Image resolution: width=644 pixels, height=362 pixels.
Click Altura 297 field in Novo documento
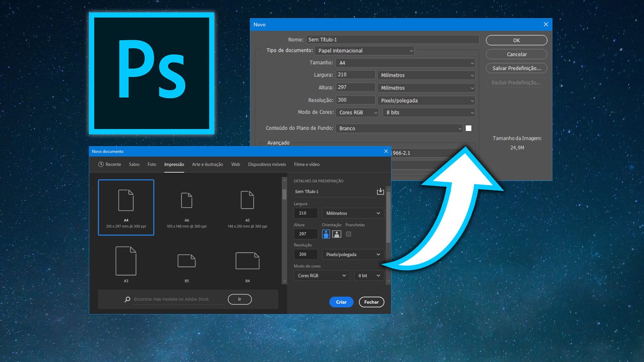tap(306, 234)
